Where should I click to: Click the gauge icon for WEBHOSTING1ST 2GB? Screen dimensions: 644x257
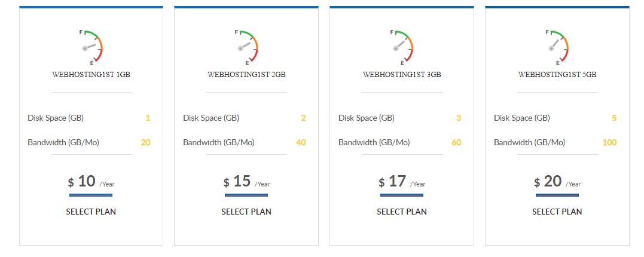pyautogui.click(x=246, y=47)
